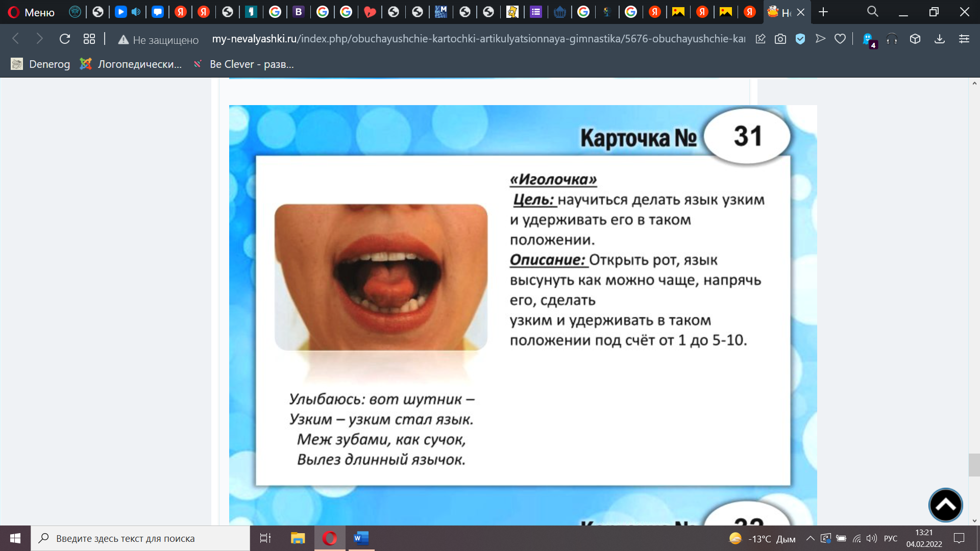
Task: Mute the tab with the speaker icon
Action: click(x=136, y=12)
